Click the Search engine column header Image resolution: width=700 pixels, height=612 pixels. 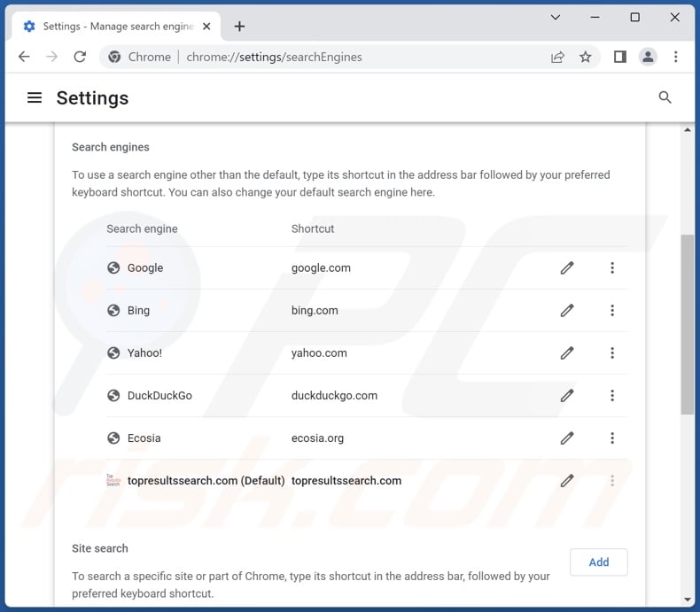[142, 229]
